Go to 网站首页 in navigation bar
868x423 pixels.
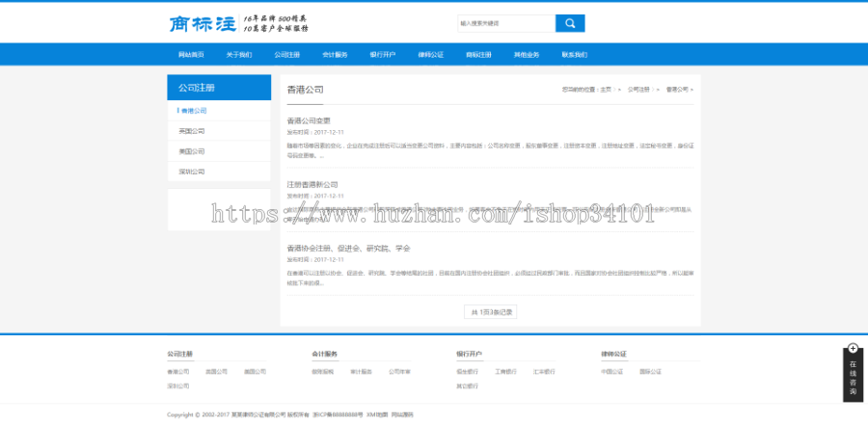pyautogui.click(x=191, y=55)
